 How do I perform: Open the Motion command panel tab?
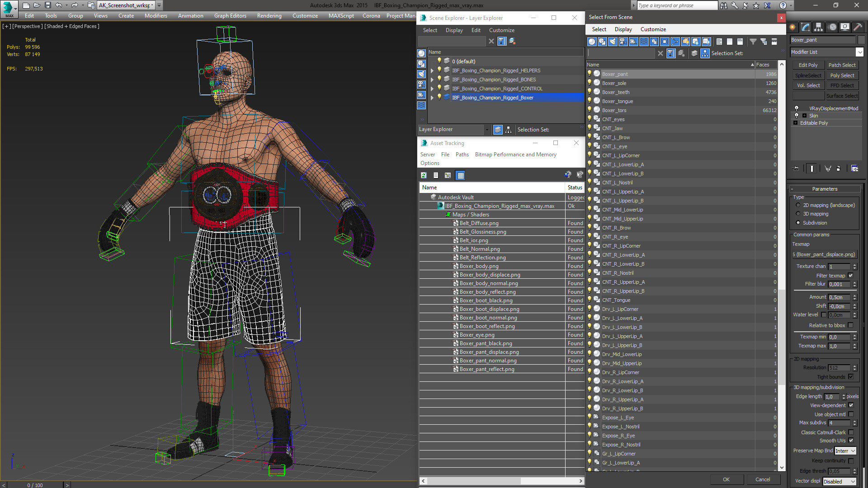point(832,27)
